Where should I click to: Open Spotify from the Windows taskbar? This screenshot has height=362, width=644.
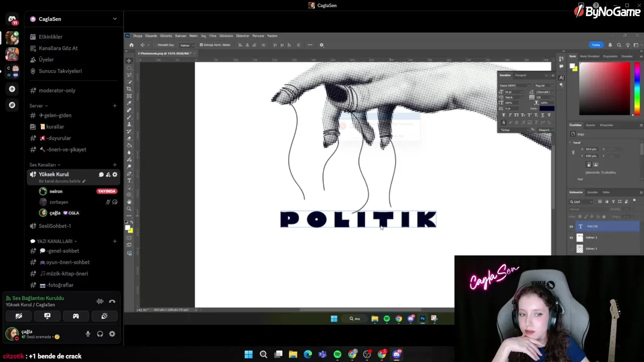337,354
